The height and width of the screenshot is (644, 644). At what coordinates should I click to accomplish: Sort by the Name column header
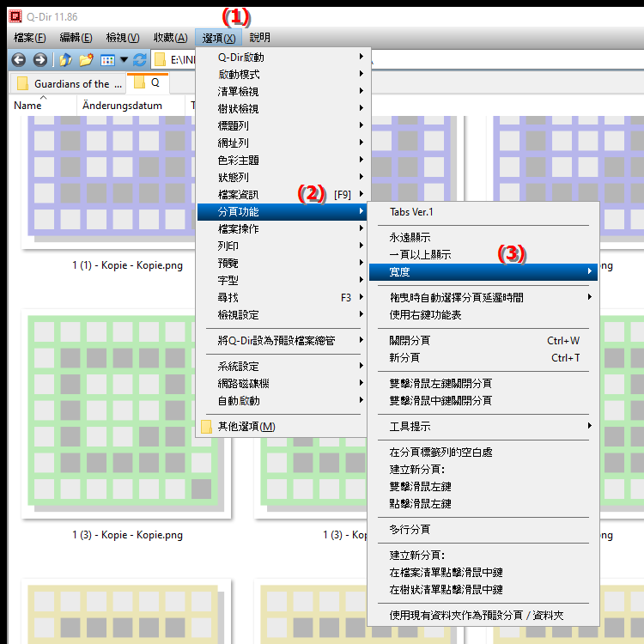(43, 106)
